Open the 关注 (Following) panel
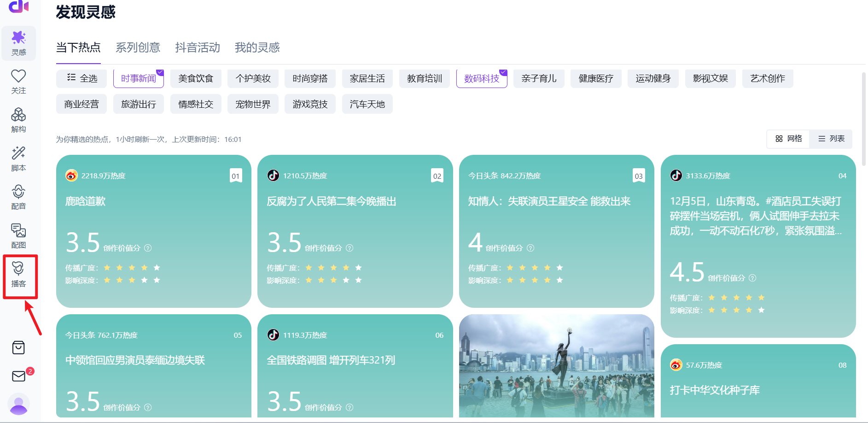Screen dimensions: 868x423 point(18,81)
